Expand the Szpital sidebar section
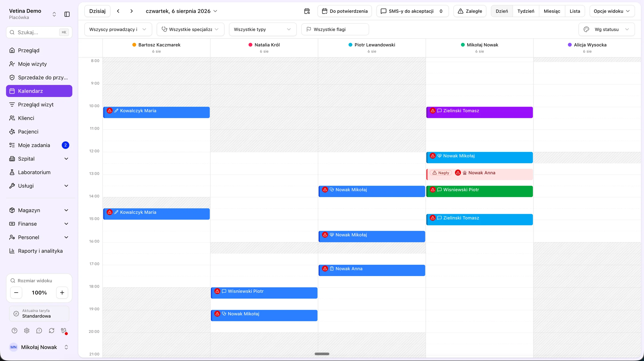Viewport: 644px width, 361px height. [39, 159]
